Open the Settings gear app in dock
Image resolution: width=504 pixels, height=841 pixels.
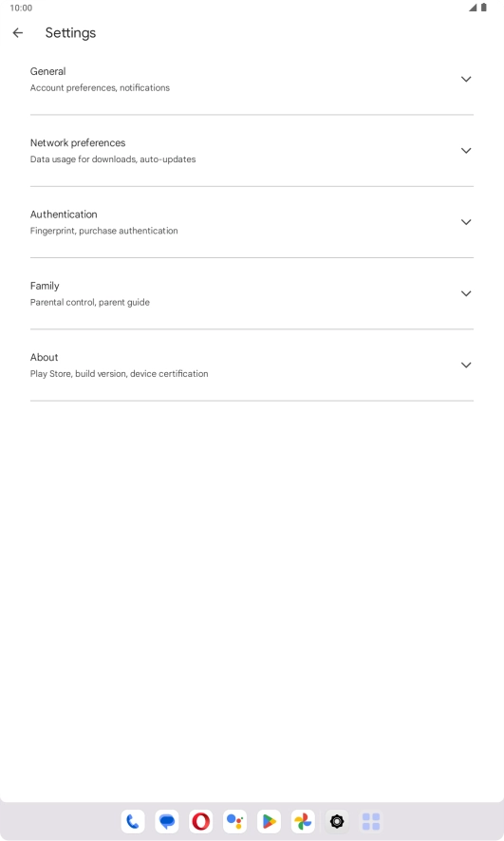(337, 821)
